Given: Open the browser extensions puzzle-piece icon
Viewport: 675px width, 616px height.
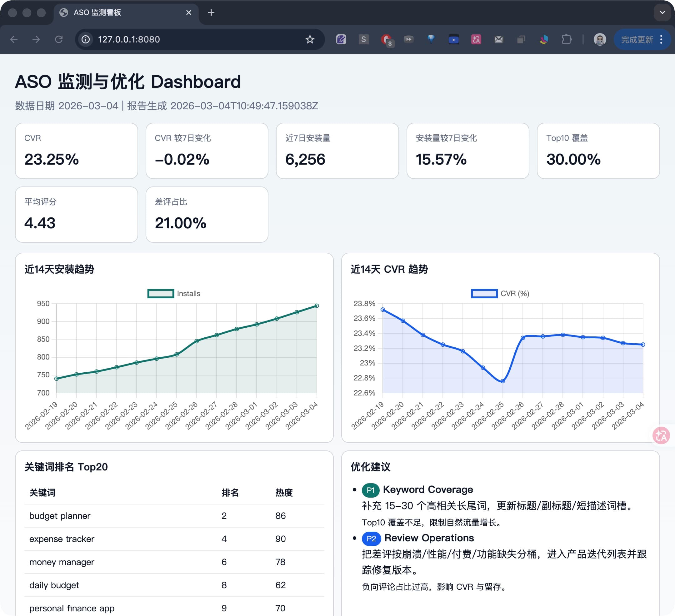Looking at the screenshot, I should [x=567, y=39].
